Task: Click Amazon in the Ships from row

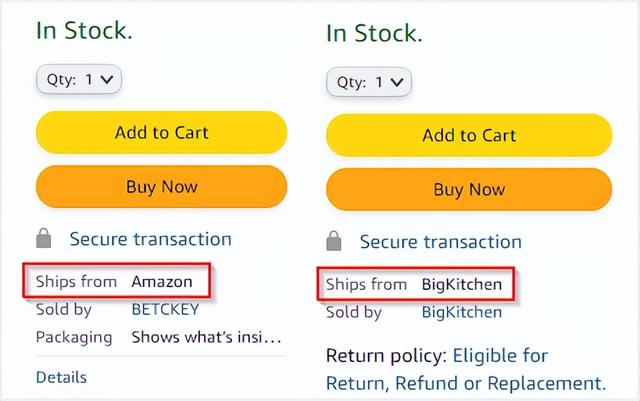Action: [161, 282]
